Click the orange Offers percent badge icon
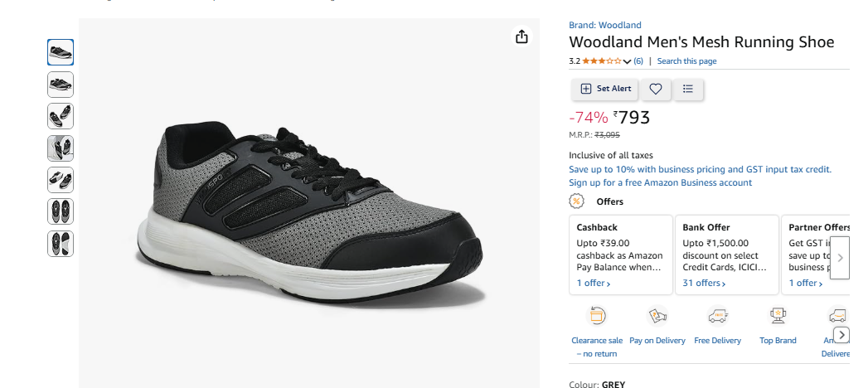The width and height of the screenshot is (868, 388). click(x=576, y=201)
